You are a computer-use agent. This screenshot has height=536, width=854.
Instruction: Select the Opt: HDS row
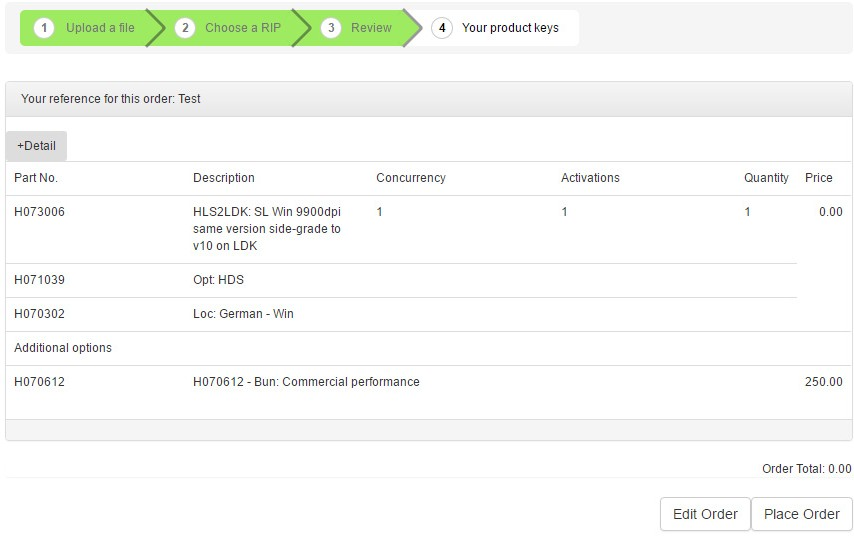point(218,280)
